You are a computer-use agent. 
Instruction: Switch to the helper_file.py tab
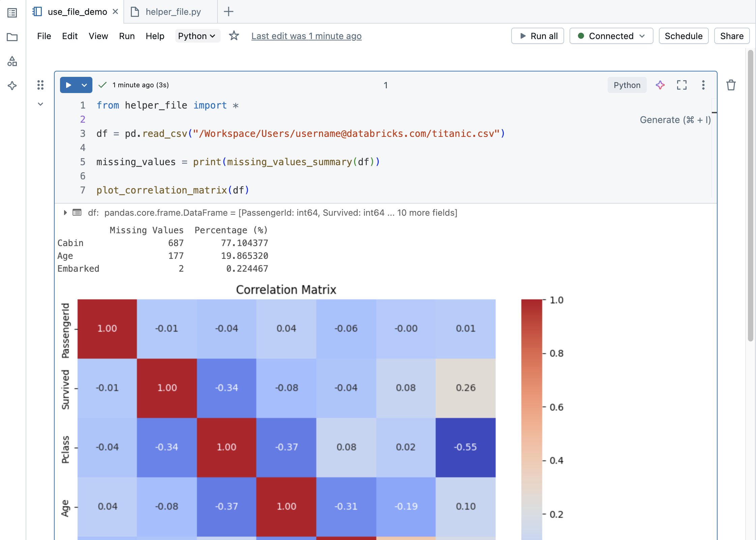point(173,12)
